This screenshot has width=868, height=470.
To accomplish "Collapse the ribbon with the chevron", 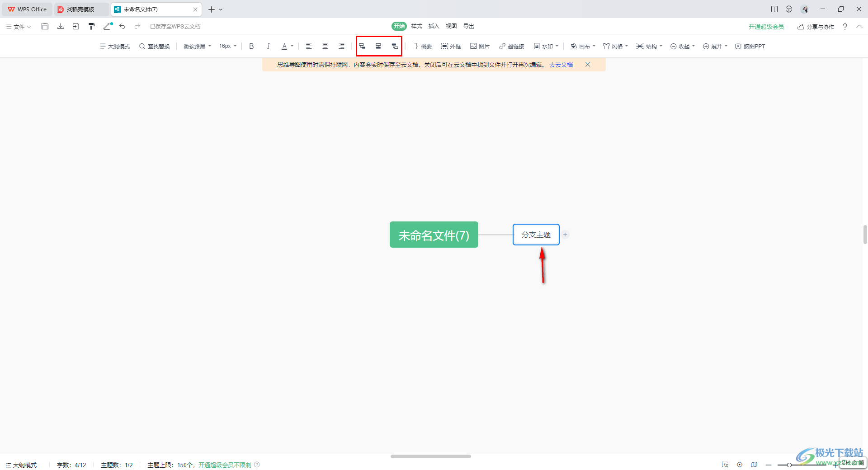I will [x=859, y=27].
